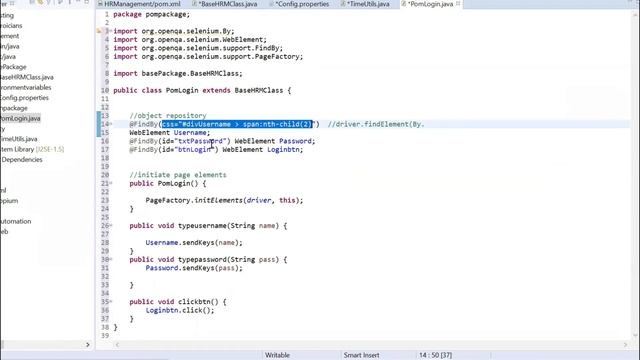
Task: Close the PomLogin.java editor tab
Action: 458,4
